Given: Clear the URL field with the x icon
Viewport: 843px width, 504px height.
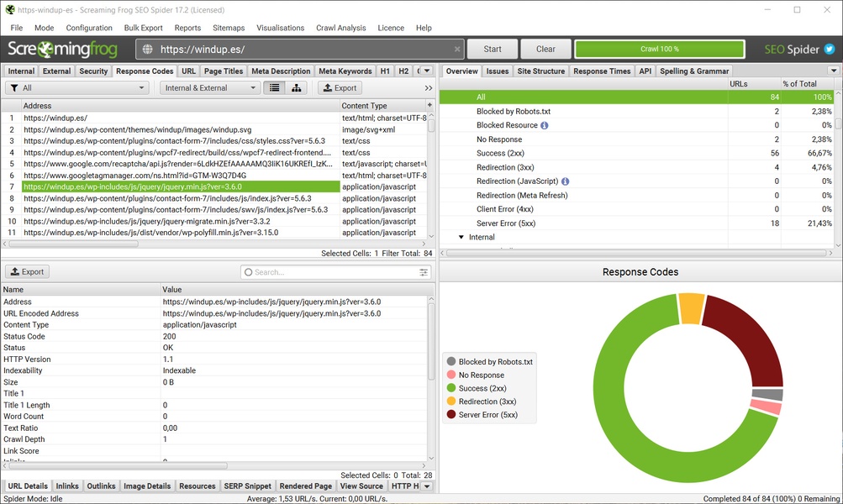Looking at the screenshot, I should (457, 50).
